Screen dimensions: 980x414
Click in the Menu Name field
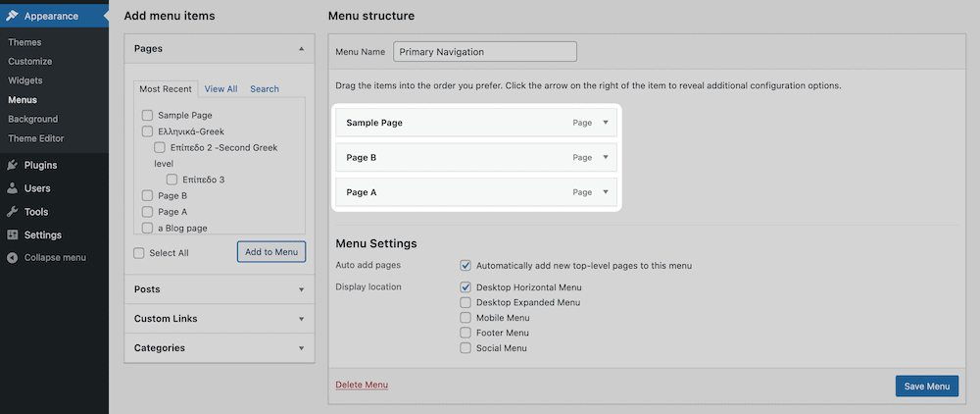[485, 52]
